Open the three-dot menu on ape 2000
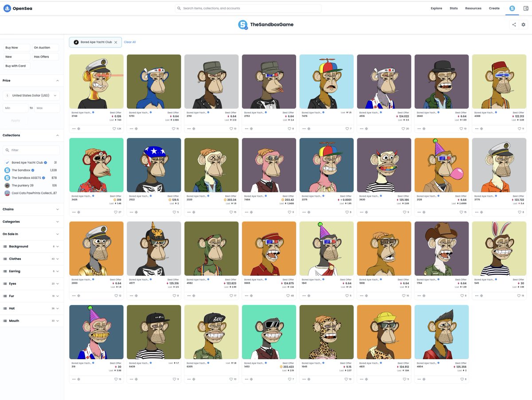 point(74,295)
